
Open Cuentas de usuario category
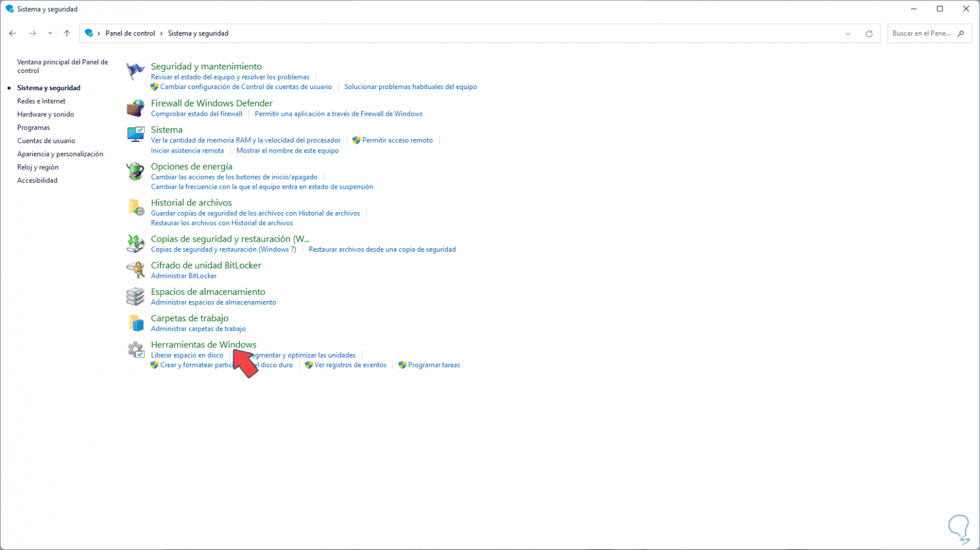[46, 141]
